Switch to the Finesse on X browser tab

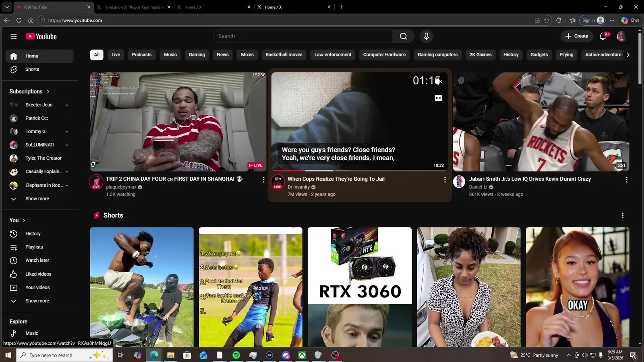click(134, 7)
